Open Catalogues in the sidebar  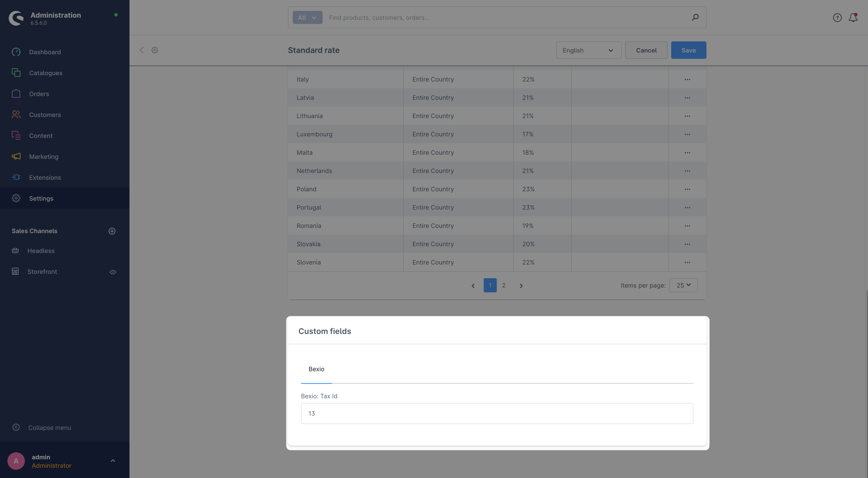[46, 73]
